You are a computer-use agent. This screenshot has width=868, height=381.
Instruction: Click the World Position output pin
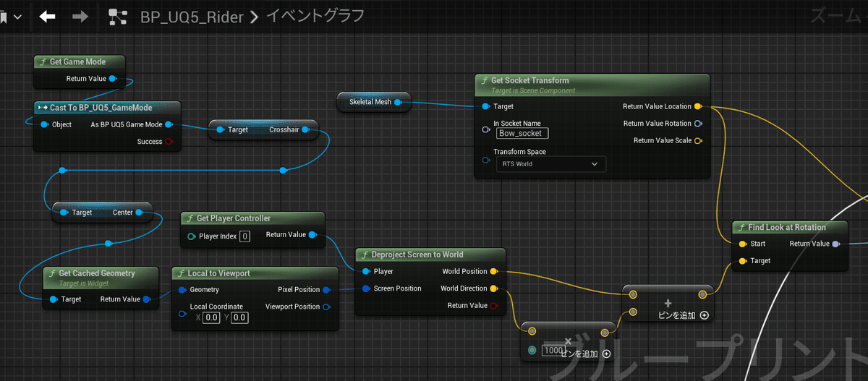pyautogui.click(x=493, y=272)
